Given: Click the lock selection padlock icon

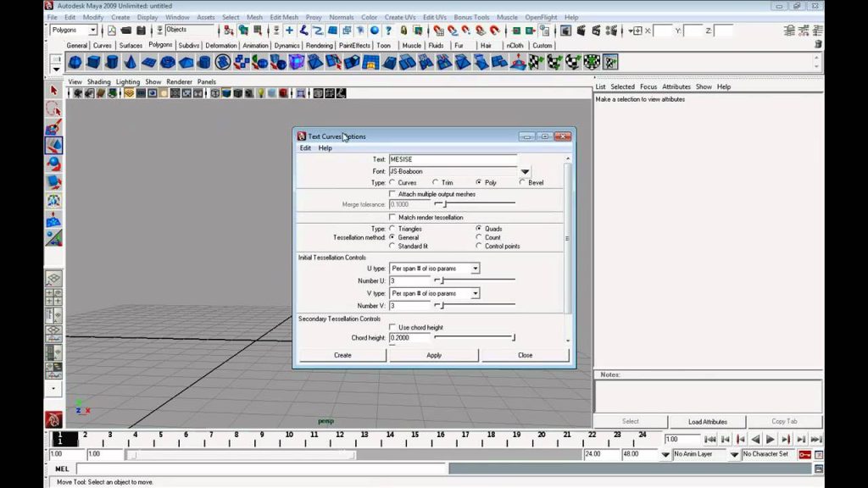Looking at the screenshot, I should tap(403, 30).
